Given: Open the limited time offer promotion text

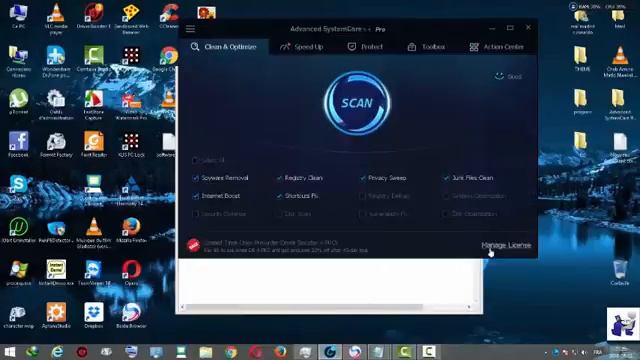Looking at the screenshot, I should (286, 246).
